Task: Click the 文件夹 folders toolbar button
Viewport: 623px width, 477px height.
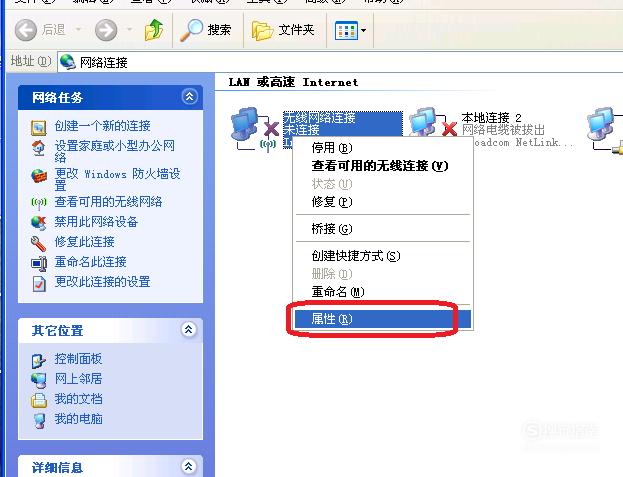Action: [x=283, y=30]
